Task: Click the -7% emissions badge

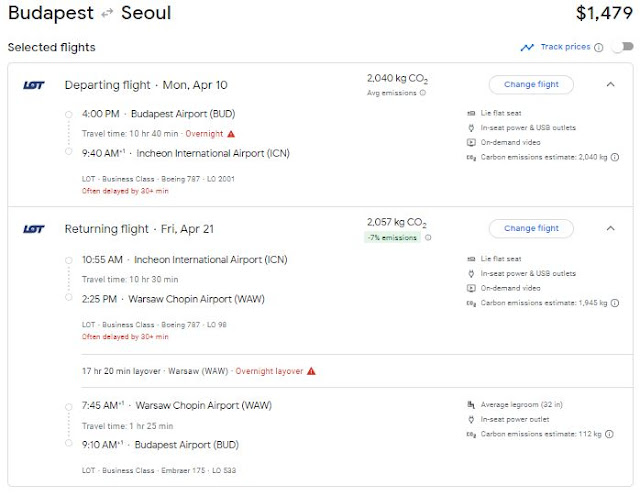Action: [x=393, y=238]
